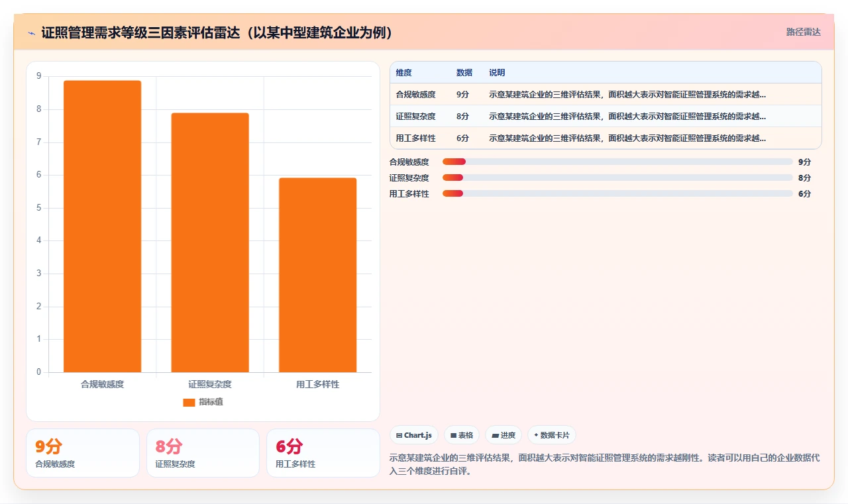This screenshot has height=504, width=848.
Task: Click the 证照复杂度 progress bar
Action: tap(617, 177)
